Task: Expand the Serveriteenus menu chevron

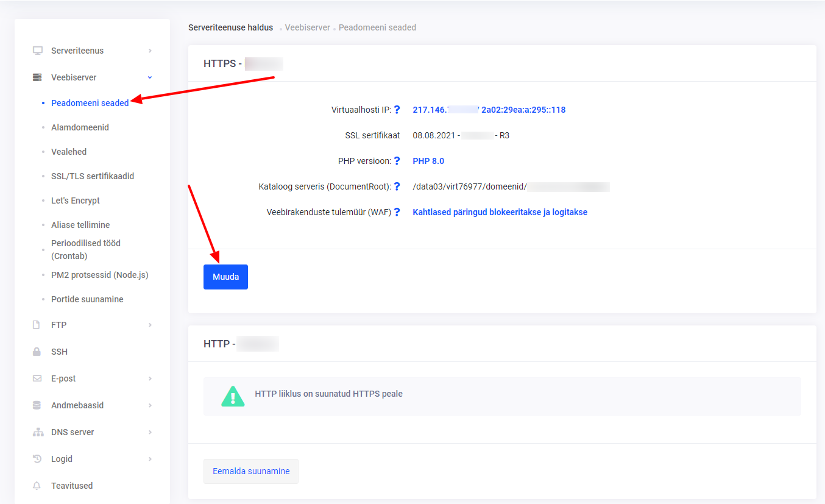Action: (150, 51)
